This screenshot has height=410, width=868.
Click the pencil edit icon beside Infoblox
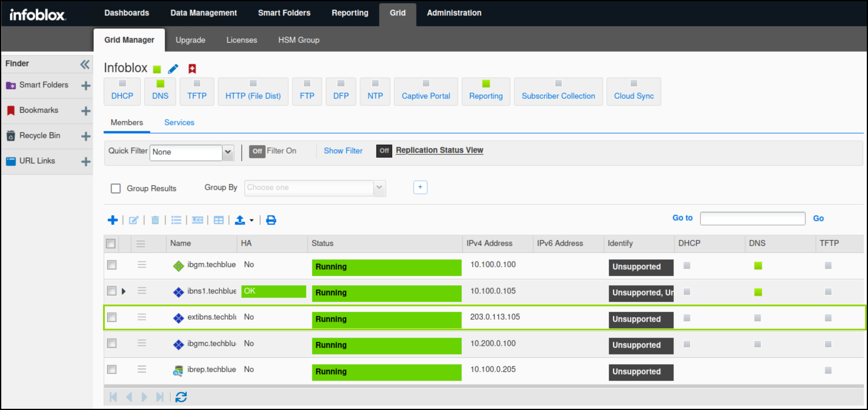[173, 69]
